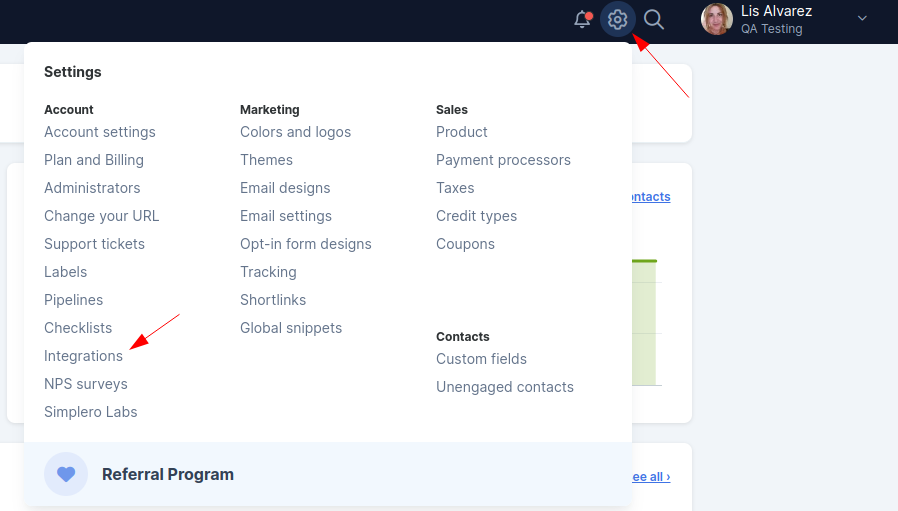898x511 pixels.
Task: Choose Custom fields under Contacts
Action: 481,359
